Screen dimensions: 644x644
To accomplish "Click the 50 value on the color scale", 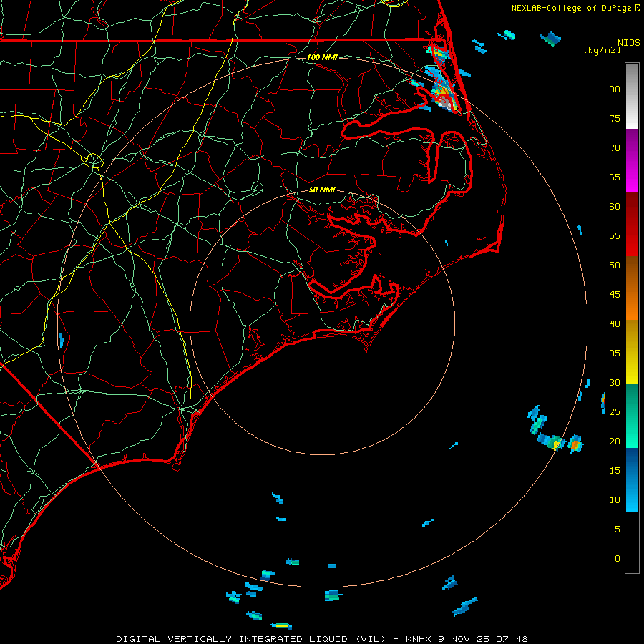I will tap(615, 265).
